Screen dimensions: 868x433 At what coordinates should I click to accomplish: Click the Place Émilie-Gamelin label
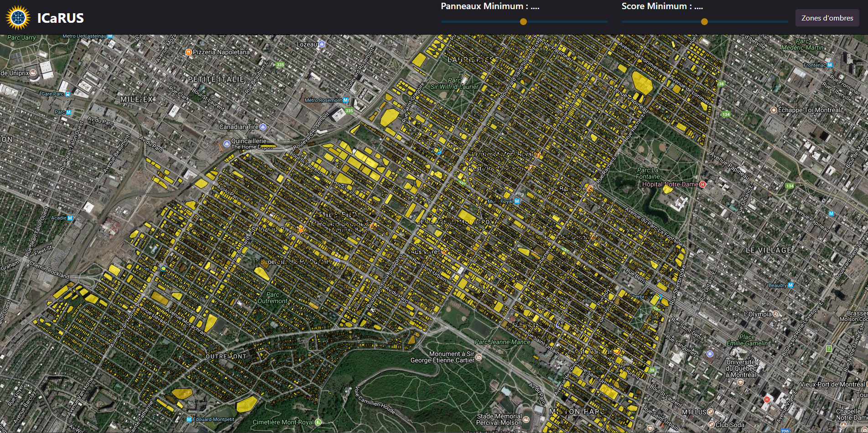(x=747, y=340)
